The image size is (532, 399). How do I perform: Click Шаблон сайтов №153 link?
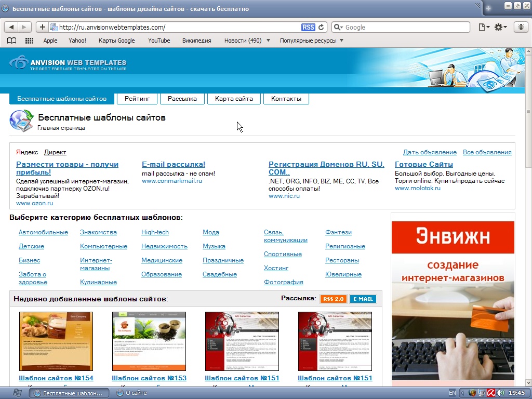[x=149, y=378]
